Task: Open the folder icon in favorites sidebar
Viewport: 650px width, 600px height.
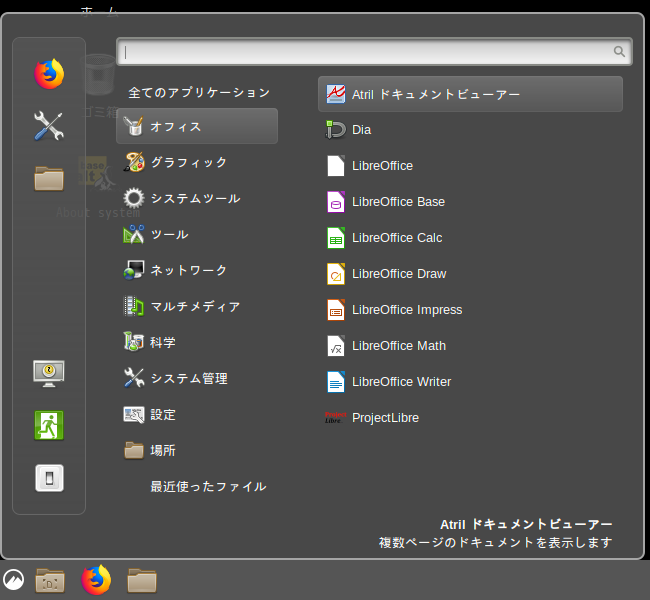Action: [49, 178]
